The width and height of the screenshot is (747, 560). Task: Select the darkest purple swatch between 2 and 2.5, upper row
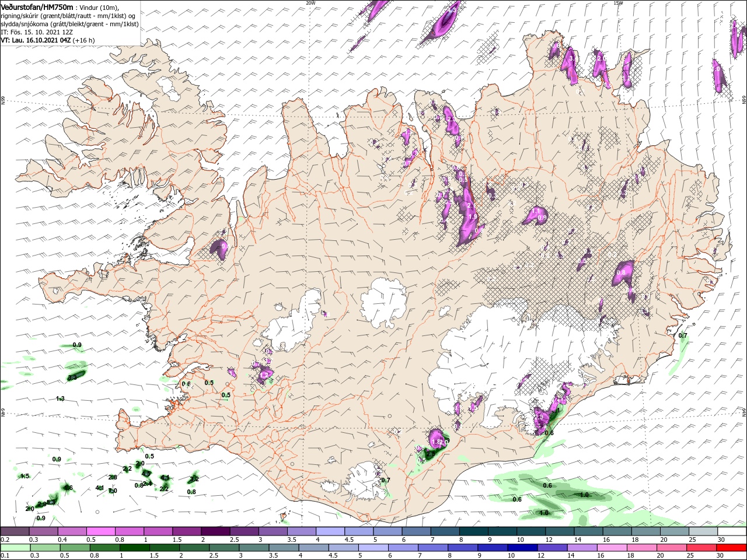click(215, 531)
